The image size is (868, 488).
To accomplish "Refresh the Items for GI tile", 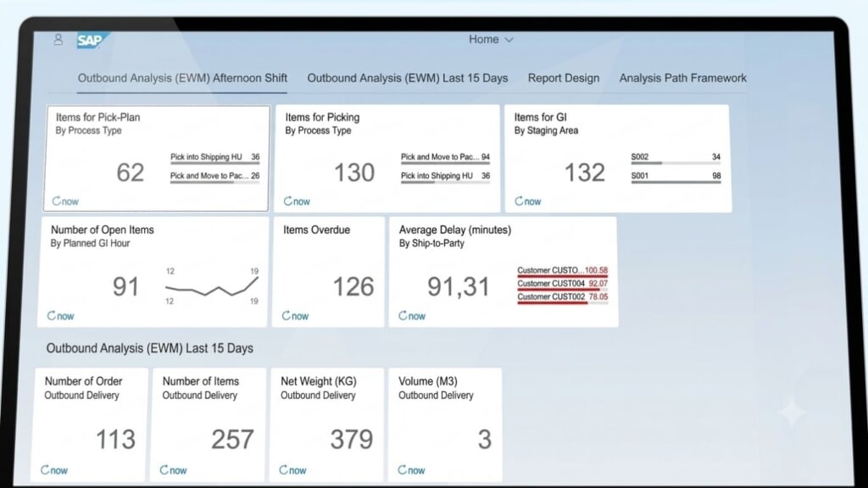I will coord(527,202).
